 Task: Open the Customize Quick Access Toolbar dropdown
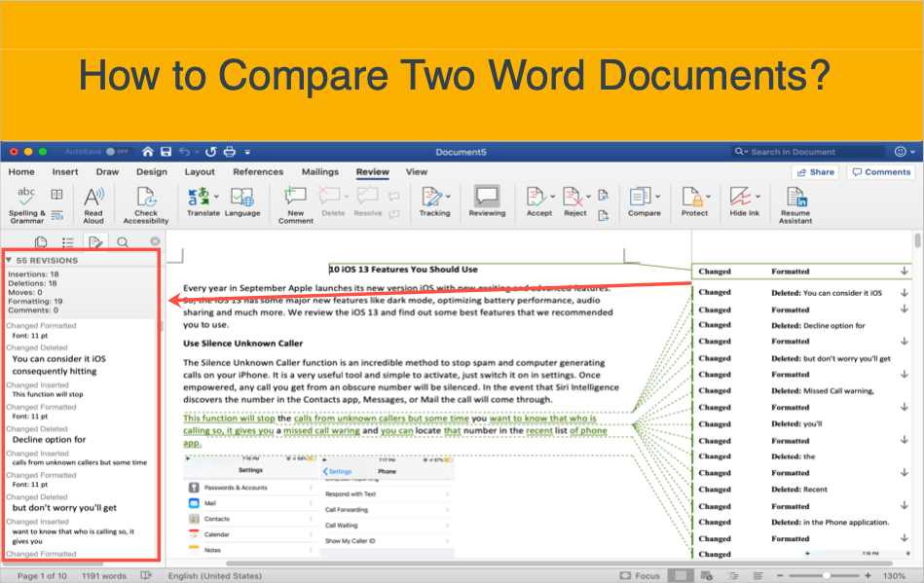click(x=247, y=152)
